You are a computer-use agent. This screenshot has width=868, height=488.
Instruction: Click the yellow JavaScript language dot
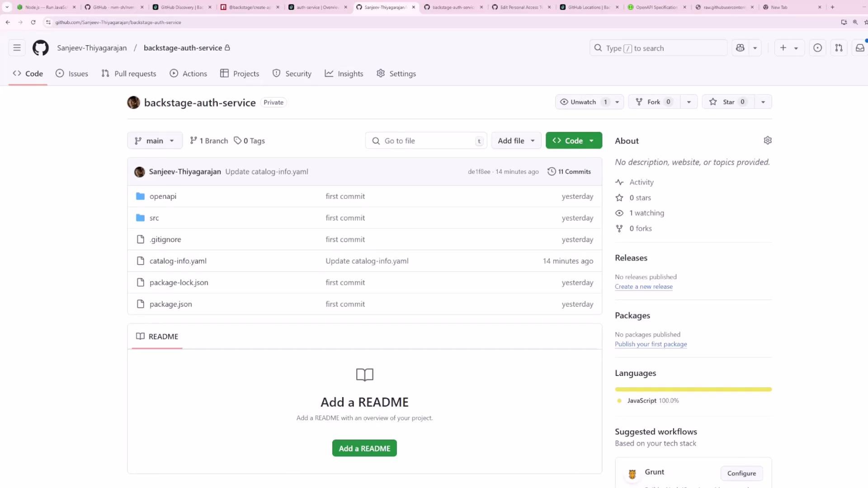click(619, 401)
